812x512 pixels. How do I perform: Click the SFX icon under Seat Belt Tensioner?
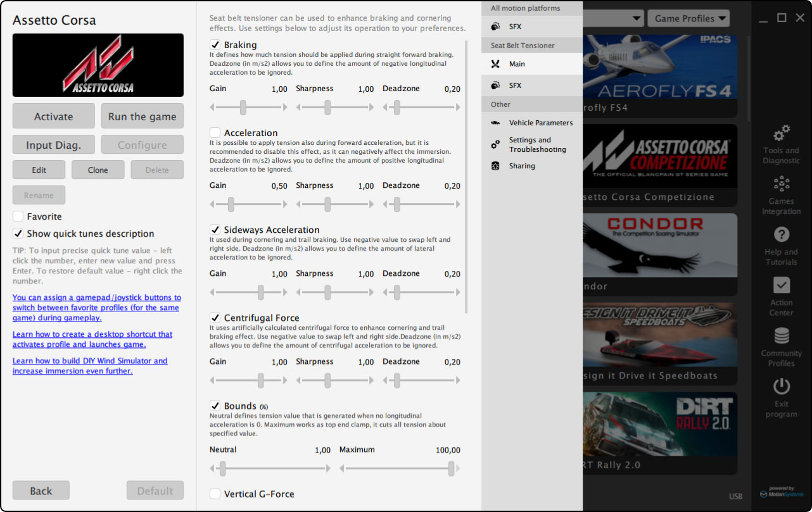(495, 85)
